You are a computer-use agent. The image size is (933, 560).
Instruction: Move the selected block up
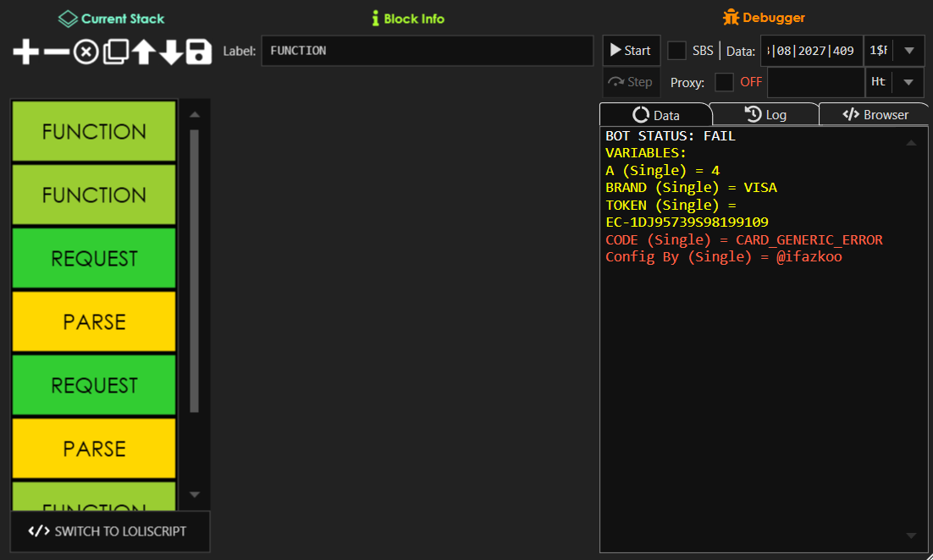point(143,52)
